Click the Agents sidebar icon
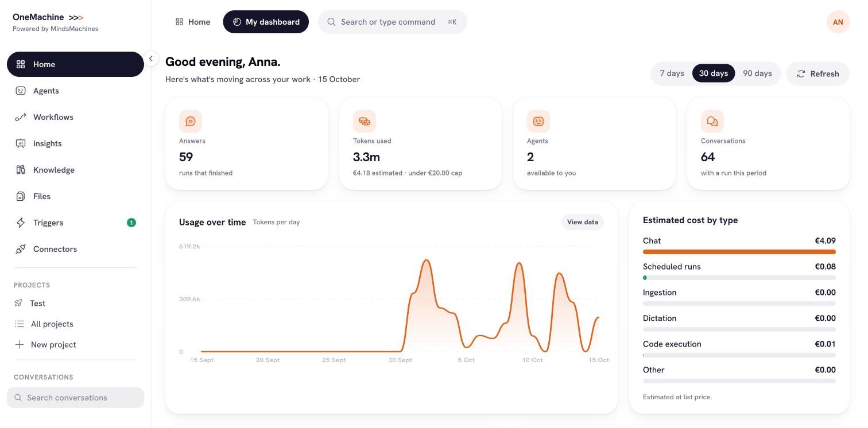Viewport: 868px width, 428px height. (x=21, y=91)
